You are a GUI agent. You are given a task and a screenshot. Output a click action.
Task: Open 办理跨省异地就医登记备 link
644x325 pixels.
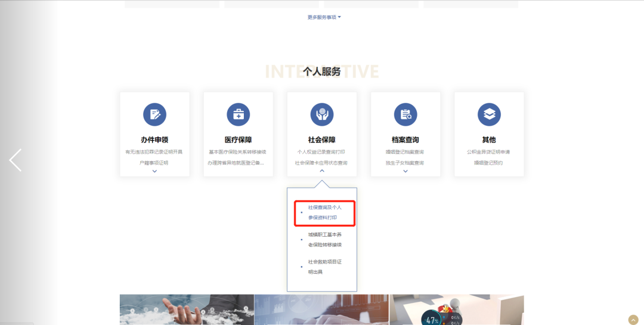tap(236, 163)
